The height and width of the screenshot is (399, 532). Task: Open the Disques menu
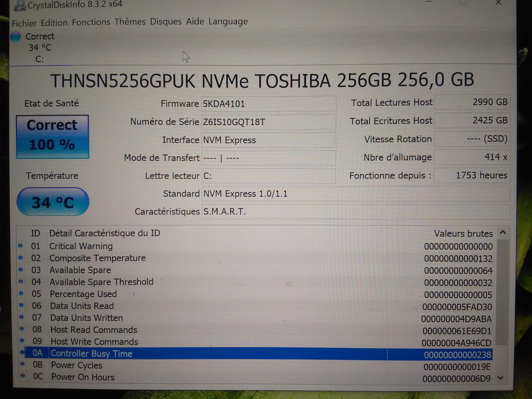click(x=166, y=22)
